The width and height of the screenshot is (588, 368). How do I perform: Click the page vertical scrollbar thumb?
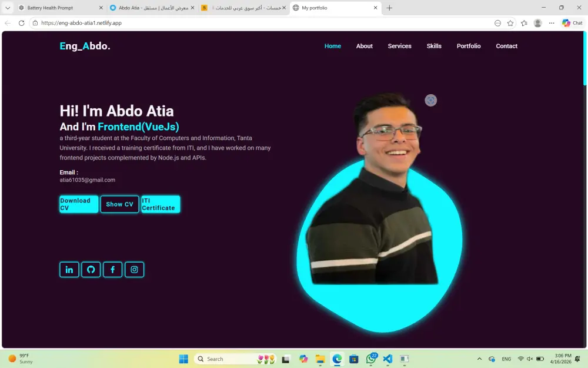[584, 58]
